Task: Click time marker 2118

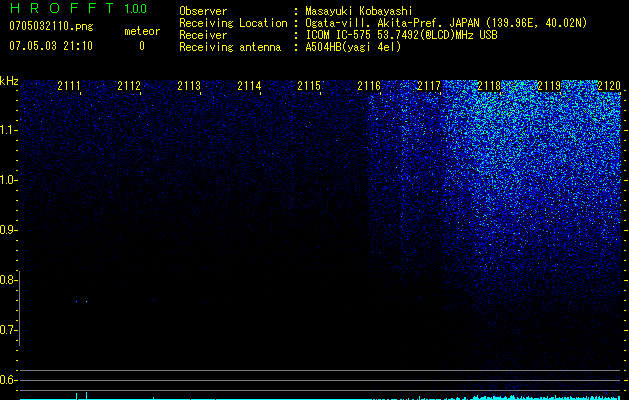Action: coord(489,86)
